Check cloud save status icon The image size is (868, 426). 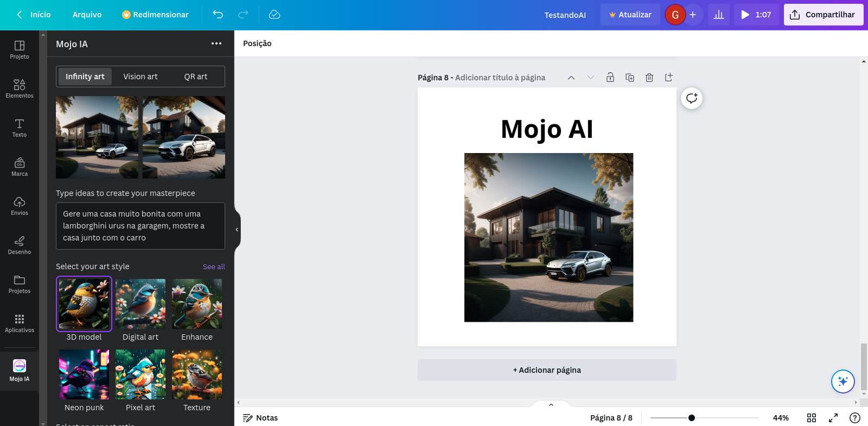click(275, 15)
